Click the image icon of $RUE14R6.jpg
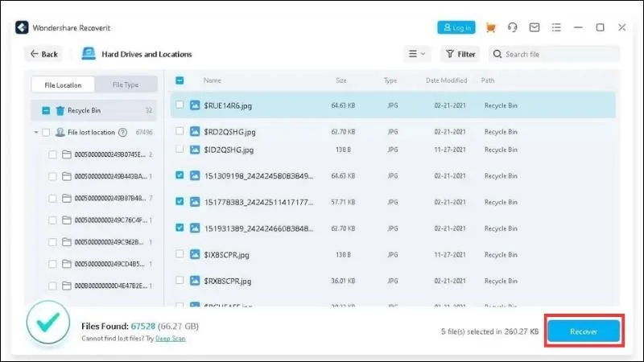This screenshot has width=644, height=362. (195, 105)
